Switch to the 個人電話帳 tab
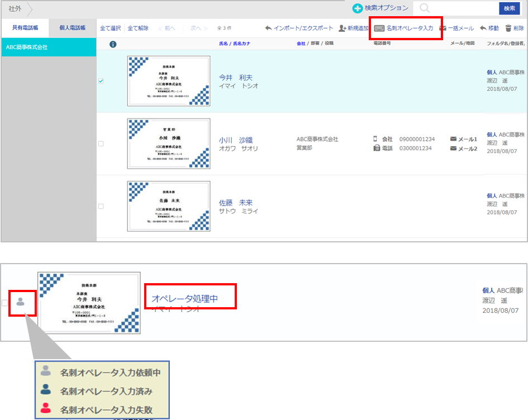The width and height of the screenshot is (528, 420). click(72, 27)
